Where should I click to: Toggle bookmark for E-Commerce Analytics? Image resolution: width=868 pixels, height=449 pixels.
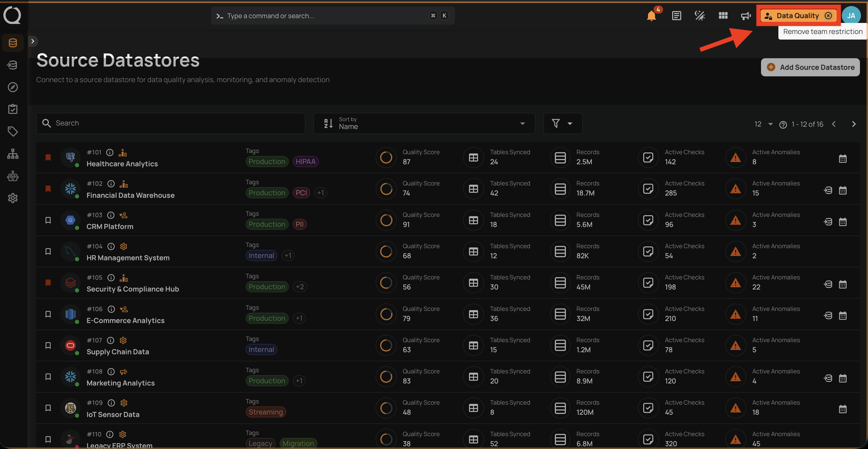[48, 314]
